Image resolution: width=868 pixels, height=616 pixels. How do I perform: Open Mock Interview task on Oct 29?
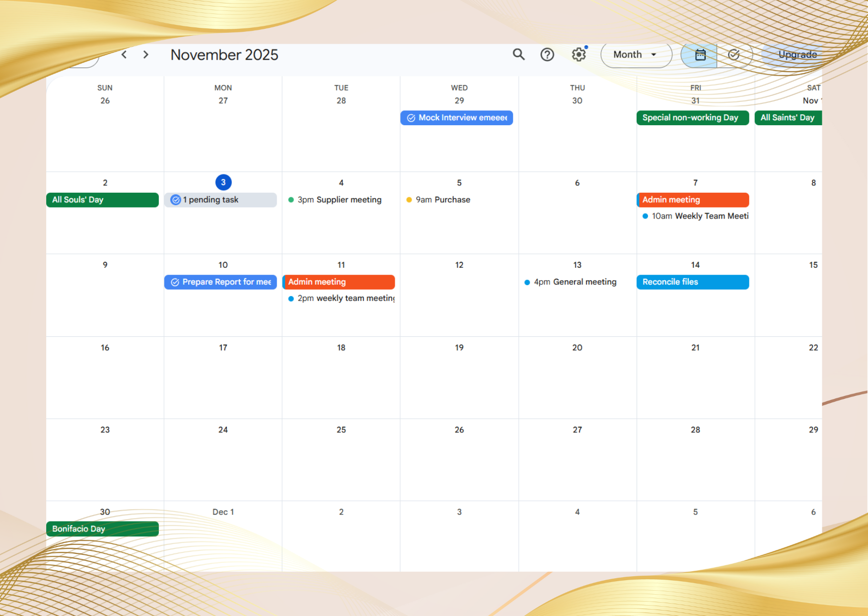click(456, 118)
